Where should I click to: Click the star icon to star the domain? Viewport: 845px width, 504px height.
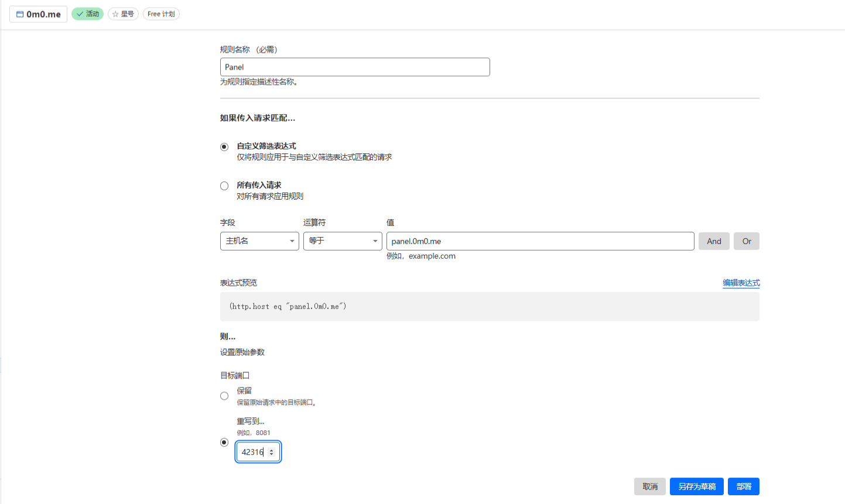click(x=115, y=14)
